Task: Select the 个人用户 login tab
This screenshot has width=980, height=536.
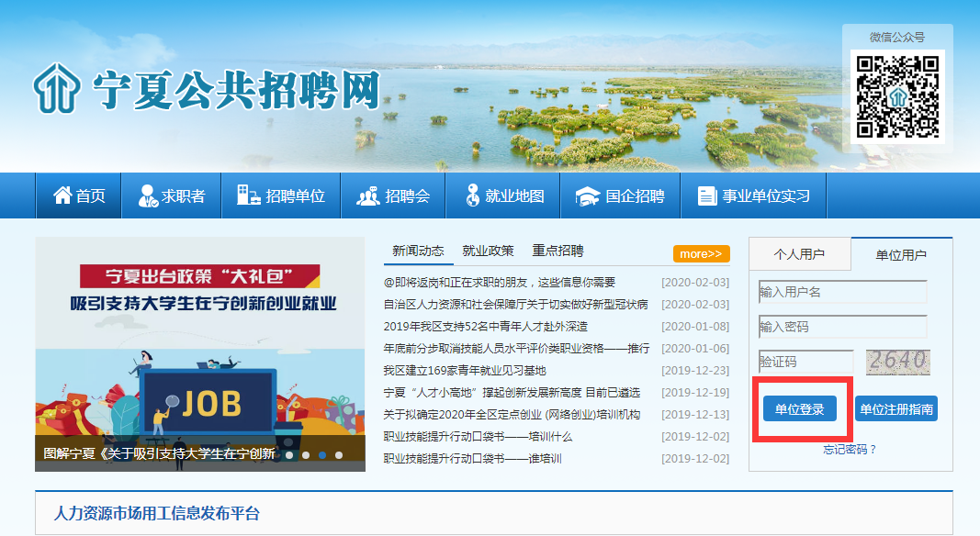Action: (799, 253)
